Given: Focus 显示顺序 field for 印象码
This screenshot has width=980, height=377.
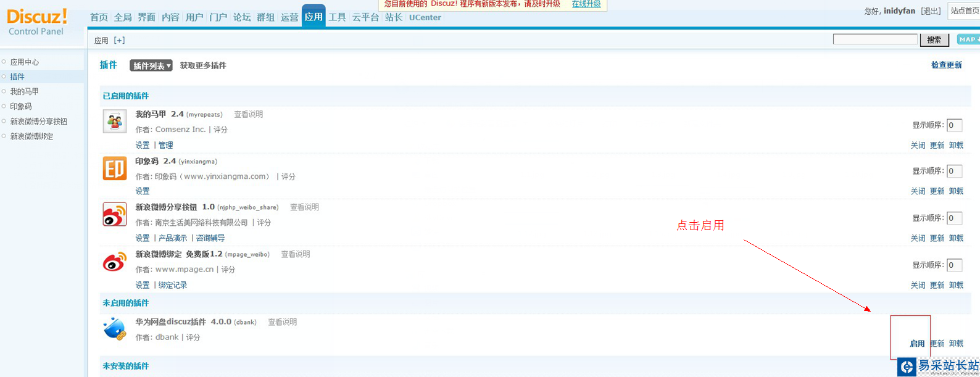Looking at the screenshot, I should coord(954,171).
